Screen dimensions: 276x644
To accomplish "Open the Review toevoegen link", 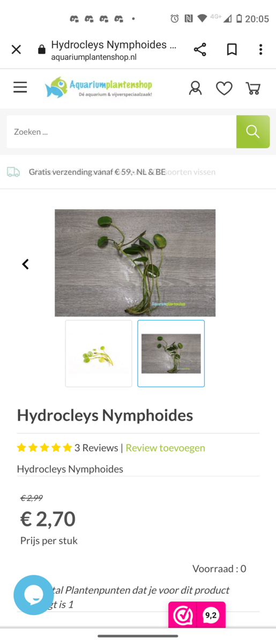I will pyautogui.click(x=166, y=448).
